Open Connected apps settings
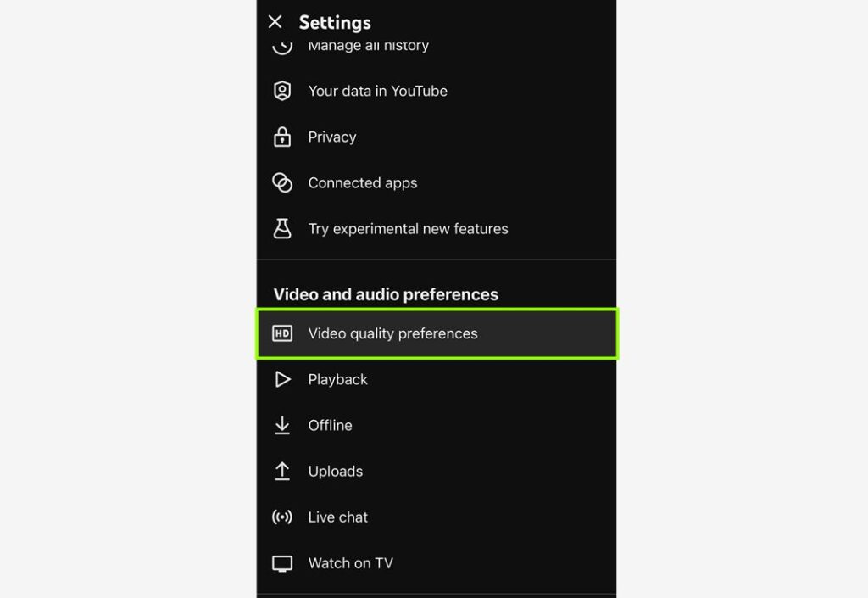Image resolution: width=868 pixels, height=598 pixels. click(437, 182)
